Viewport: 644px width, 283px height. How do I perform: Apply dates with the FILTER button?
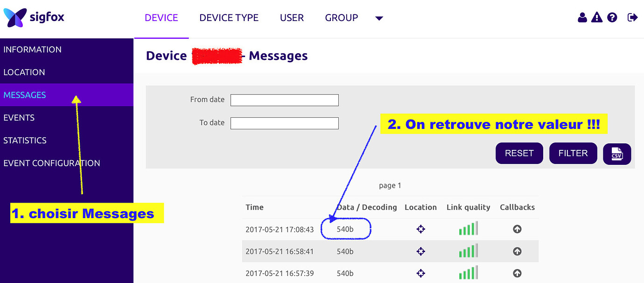click(573, 153)
